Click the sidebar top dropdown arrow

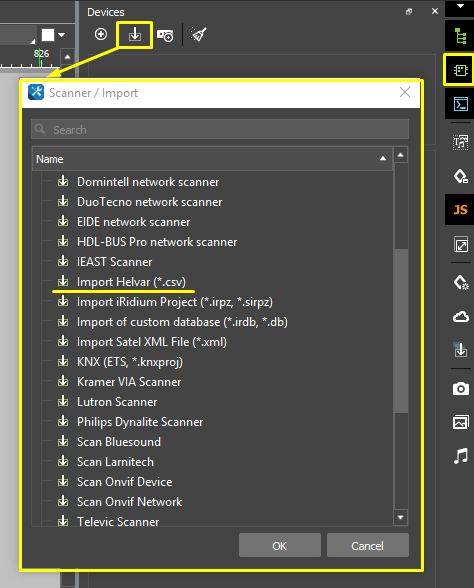click(460, 6)
